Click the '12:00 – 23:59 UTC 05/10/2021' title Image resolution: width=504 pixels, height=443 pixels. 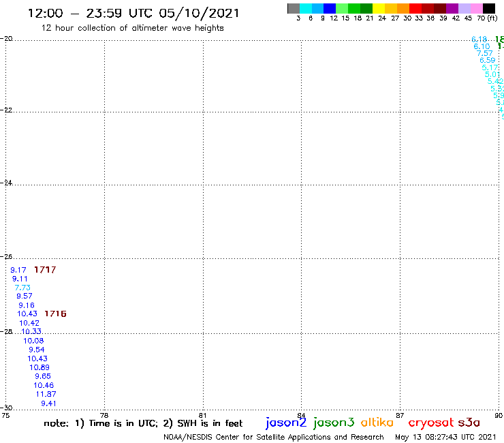133,13
